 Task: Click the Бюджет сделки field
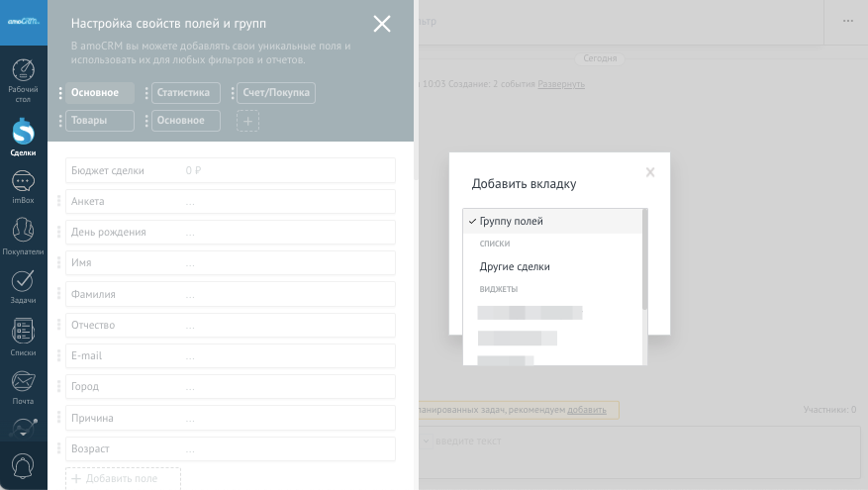pyautogui.click(x=230, y=171)
